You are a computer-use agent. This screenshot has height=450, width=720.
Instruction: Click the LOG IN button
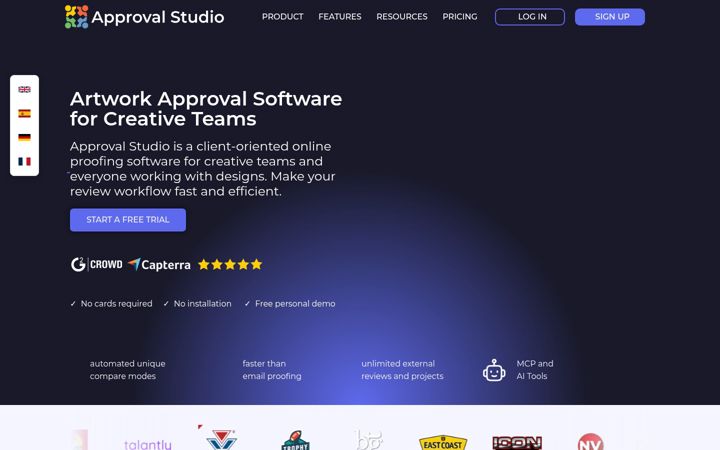pyautogui.click(x=530, y=17)
